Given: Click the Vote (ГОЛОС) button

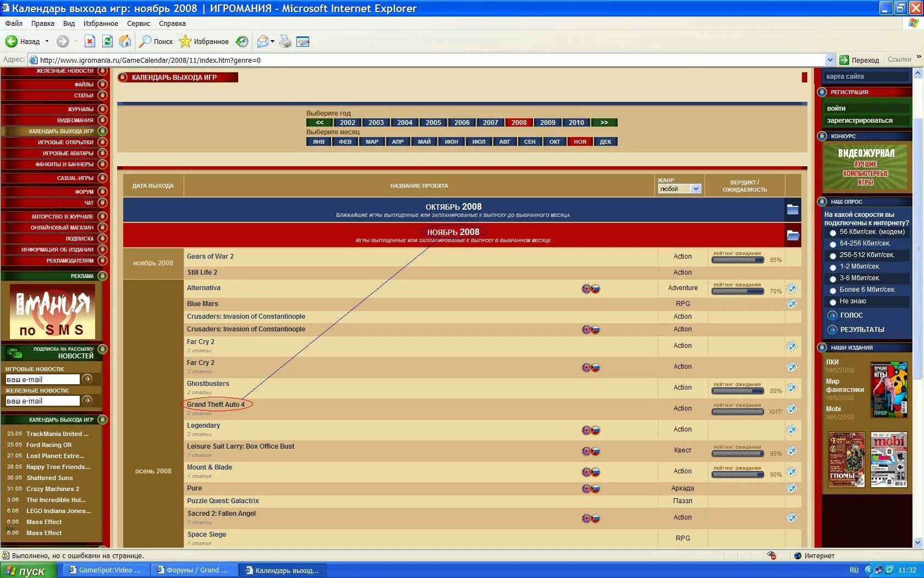Looking at the screenshot, I should (845, 315).
